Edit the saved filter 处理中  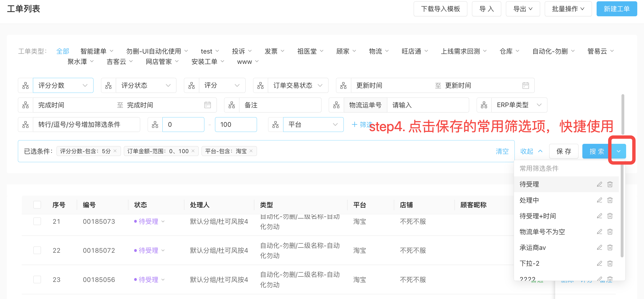[599, 200]
